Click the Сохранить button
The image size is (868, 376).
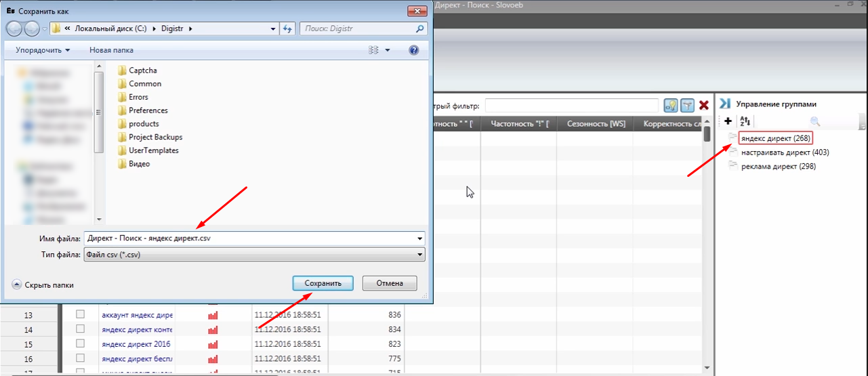(x=323, y=283)
